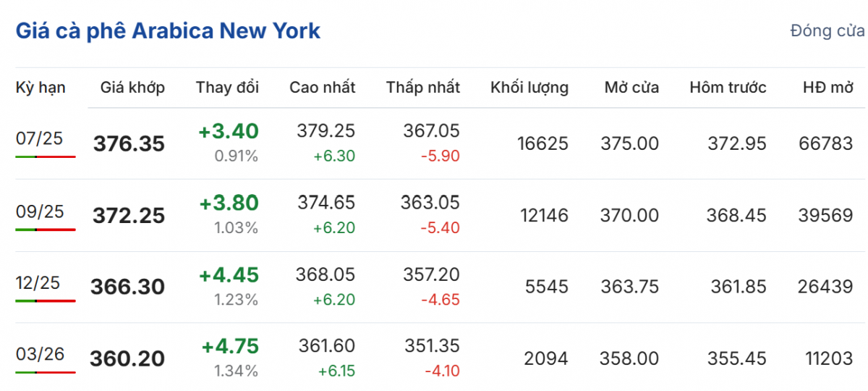Select the 09/25 contract term
Image resolution: width=868 pixels, height=391 pixels.
[x=40, y=211]
